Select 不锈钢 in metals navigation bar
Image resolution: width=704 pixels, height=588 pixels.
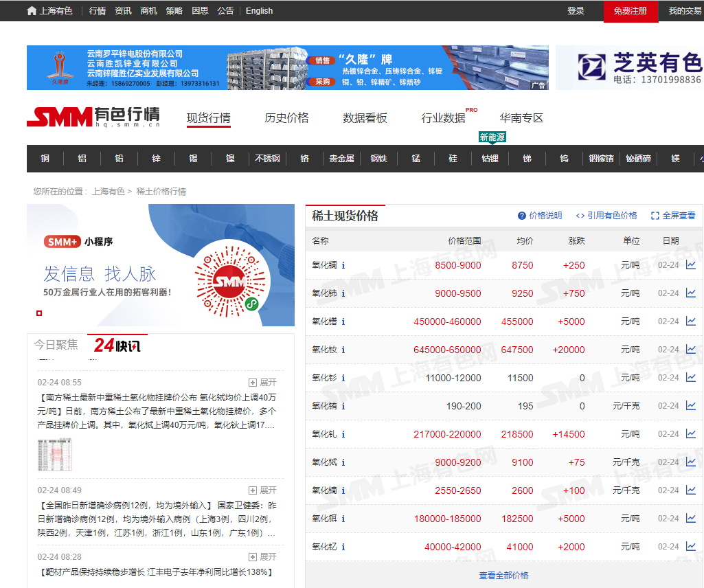(268, 159)
